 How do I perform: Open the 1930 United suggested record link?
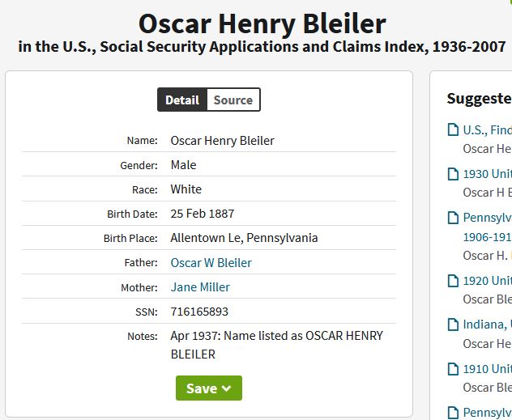tap(487, 173)
